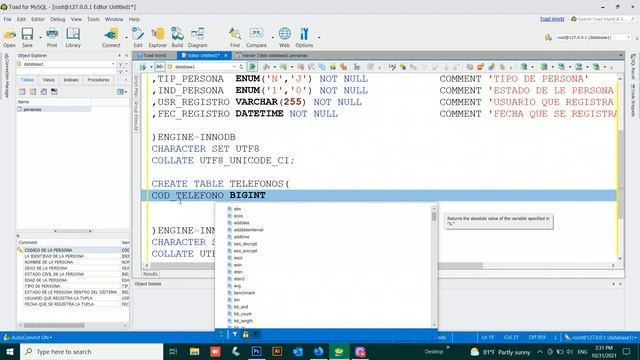
Task: Click the filter icon below autocomplete list
Action: pyautogui.click(x=235, y=334)
